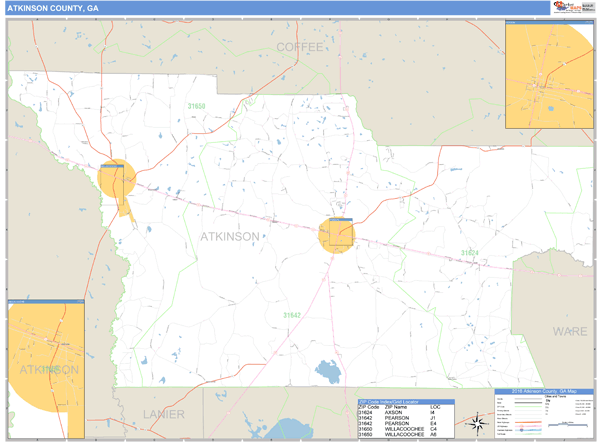Click the "ATKINSON COUNTY, GA" title text

53,8
